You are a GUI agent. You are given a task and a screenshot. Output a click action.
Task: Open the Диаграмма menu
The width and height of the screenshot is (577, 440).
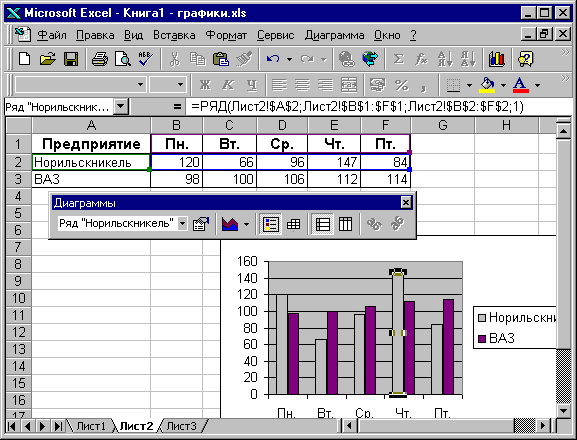coord(334,35)
